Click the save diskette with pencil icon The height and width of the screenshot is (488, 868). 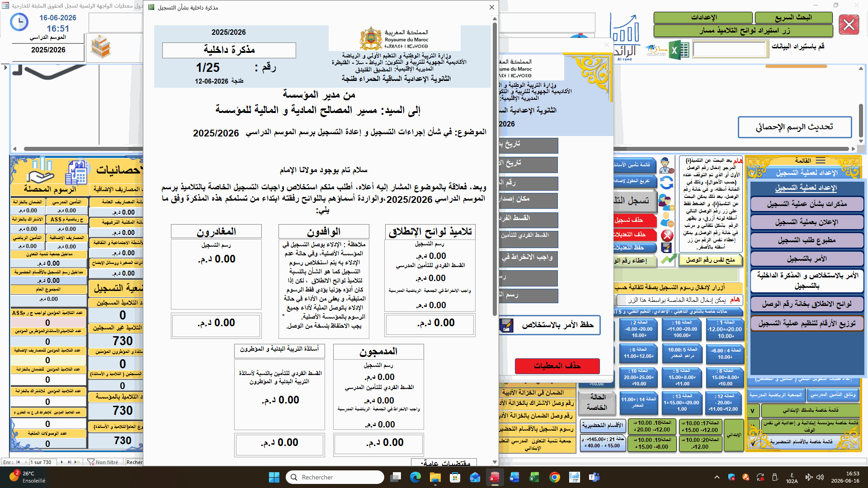(x=666, y=248)
